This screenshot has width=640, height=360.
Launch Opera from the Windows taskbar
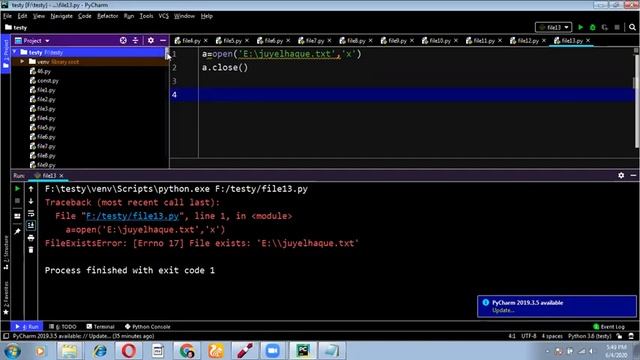point(128,351)
